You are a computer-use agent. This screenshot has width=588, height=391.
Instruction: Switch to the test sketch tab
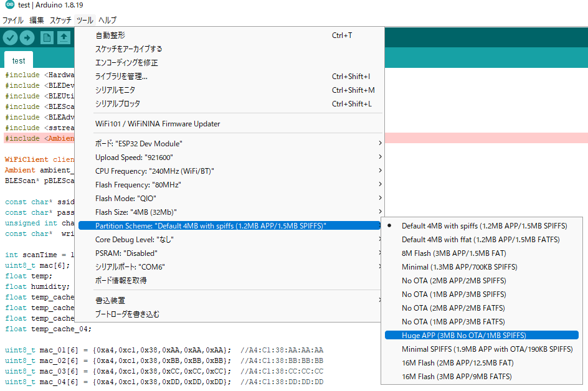click(x=19, y=61)
